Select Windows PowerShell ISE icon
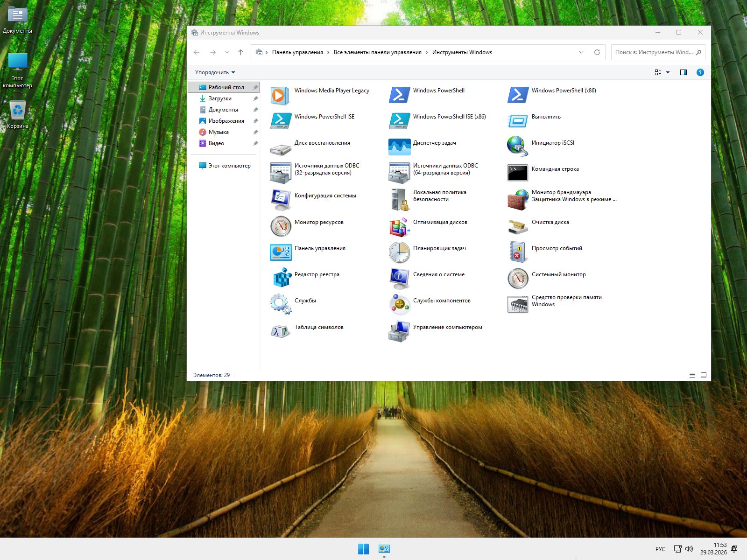Viewport: 747px width, 560px height. pos(281,120)
